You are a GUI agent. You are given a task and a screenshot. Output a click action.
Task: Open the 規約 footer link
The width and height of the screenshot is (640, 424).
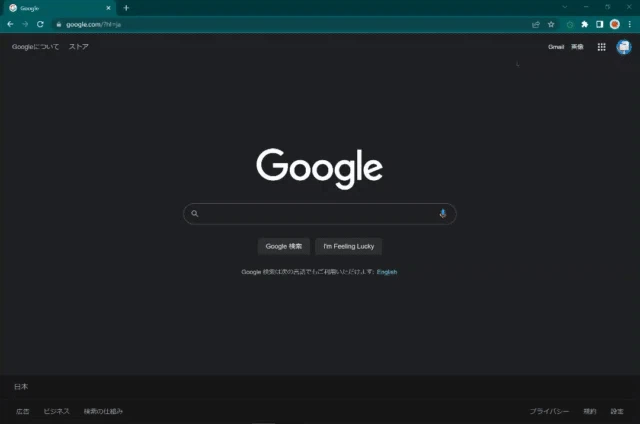click(x=590, y=411)
